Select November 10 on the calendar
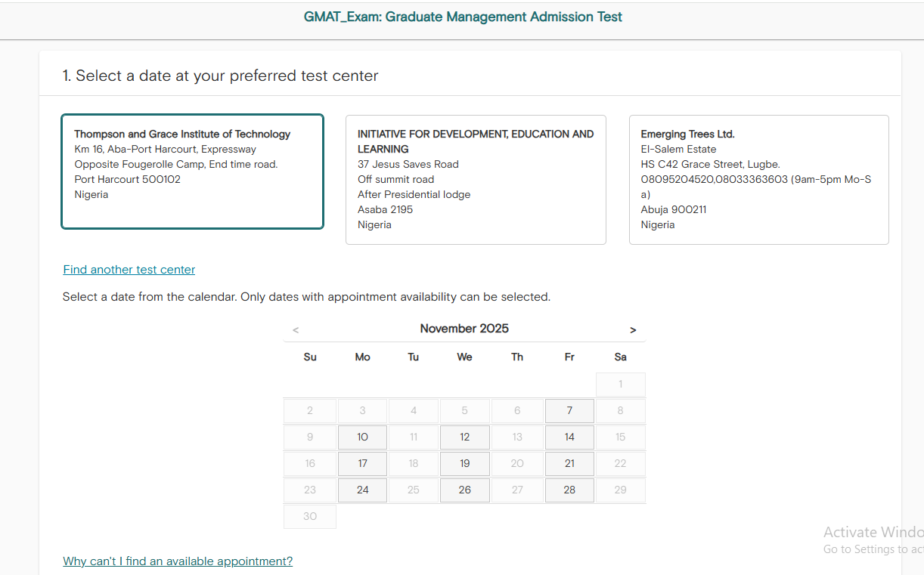 click(362, 437)
